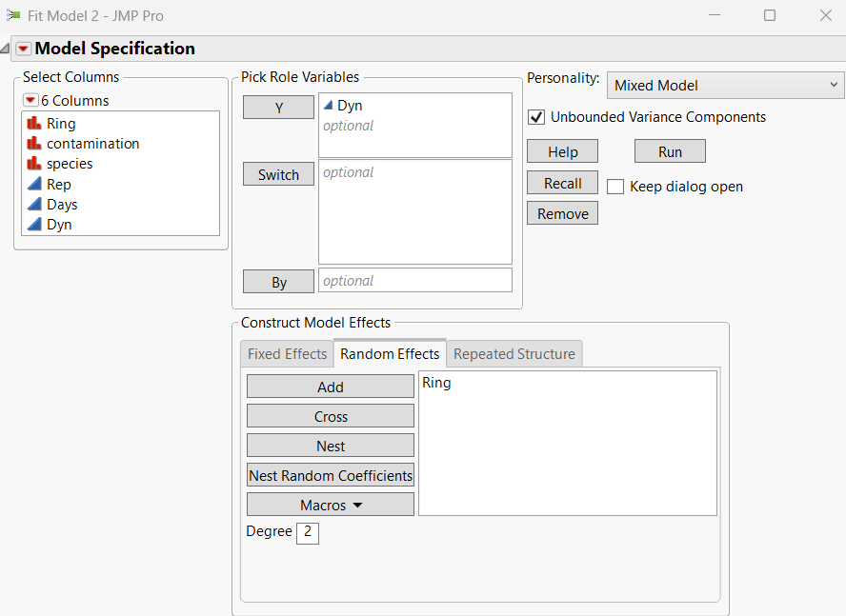Switch to the Fixed Effects tab
The width and height of the screenshot is (846, 616).
(x=287, y=354)
